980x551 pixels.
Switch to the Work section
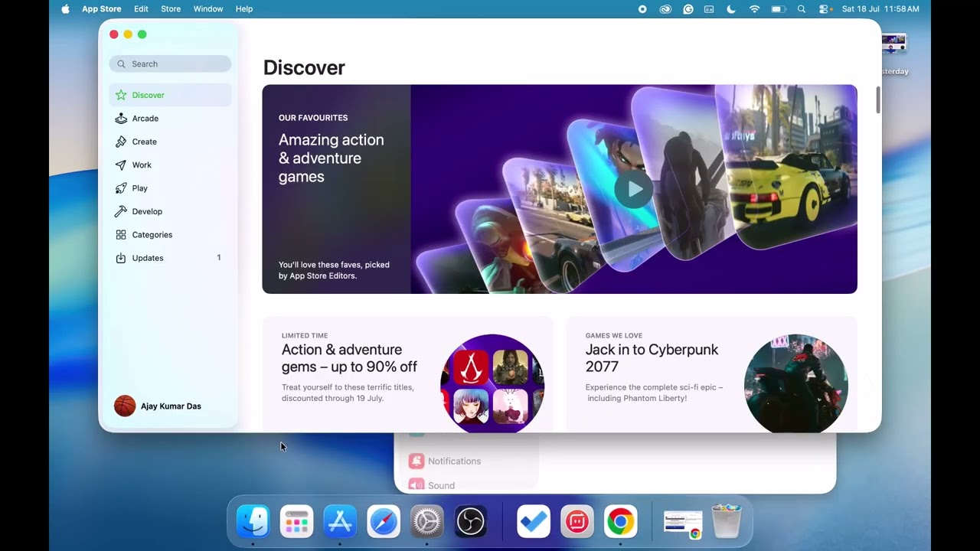coord(170,165)
